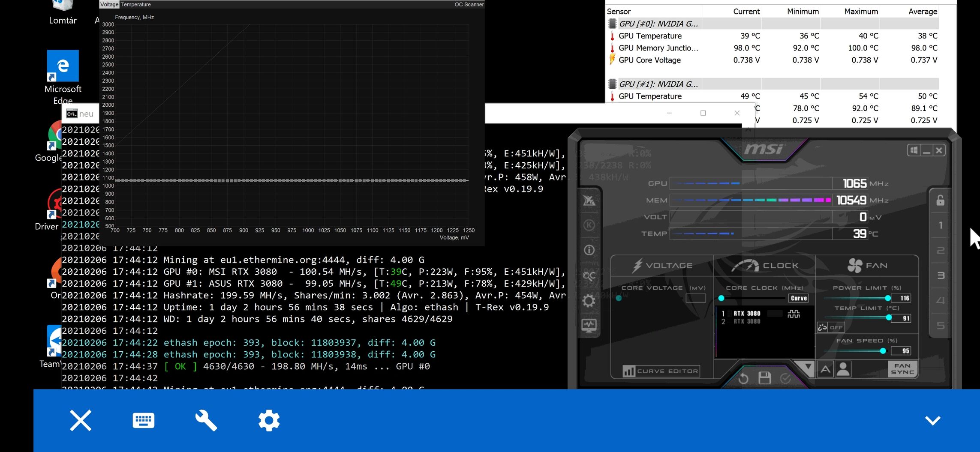This screenshot has width=980, height=452.
Task: Apply settings with checkmark icon
Action: [x=785, y=378]
